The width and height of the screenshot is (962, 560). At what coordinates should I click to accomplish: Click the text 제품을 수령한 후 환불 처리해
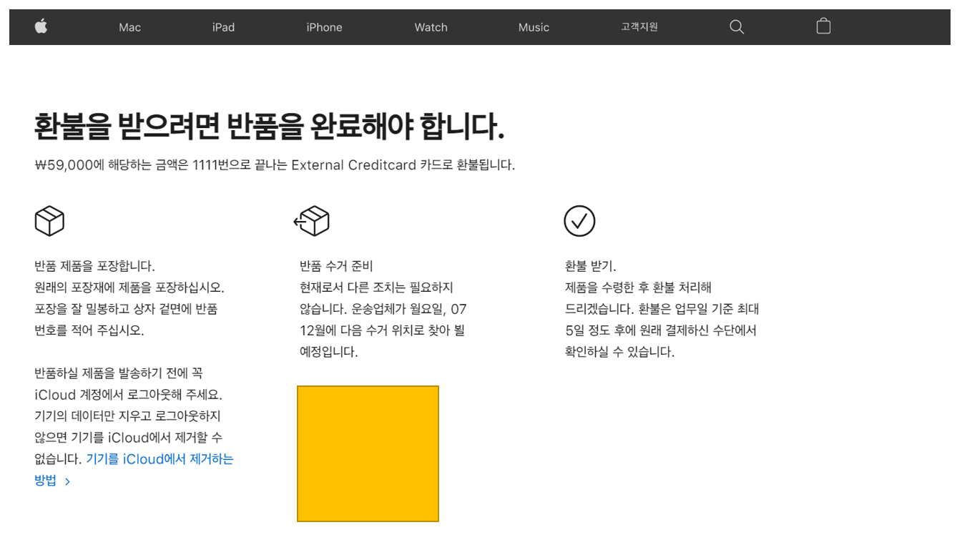[x=638, y=288]
